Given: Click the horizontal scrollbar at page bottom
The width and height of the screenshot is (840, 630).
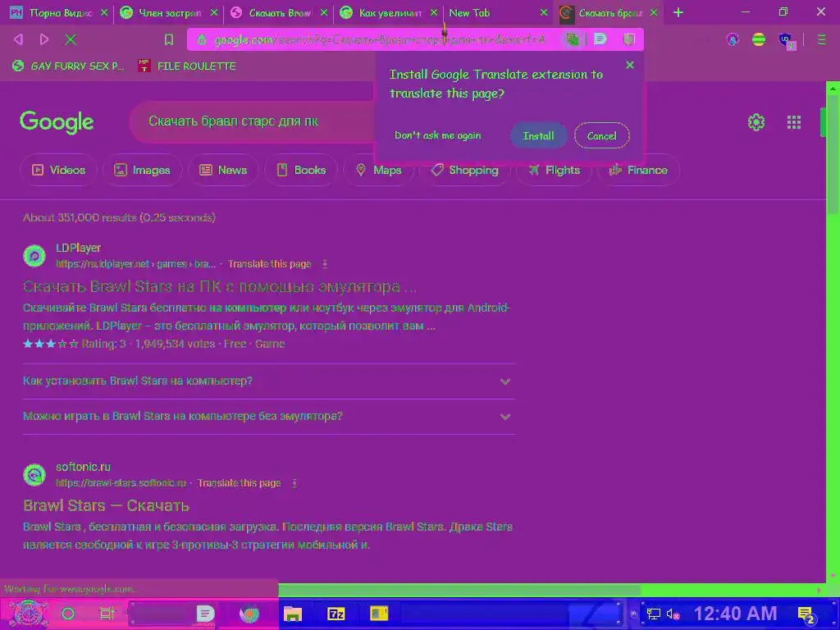Looking at the screenshot, I should click(x=459, y=590).
